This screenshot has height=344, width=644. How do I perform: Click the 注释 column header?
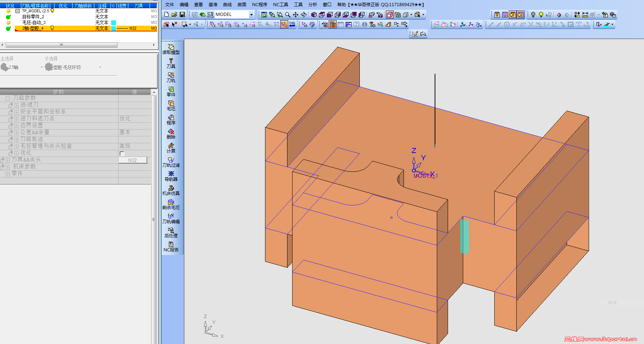(102, 6)
